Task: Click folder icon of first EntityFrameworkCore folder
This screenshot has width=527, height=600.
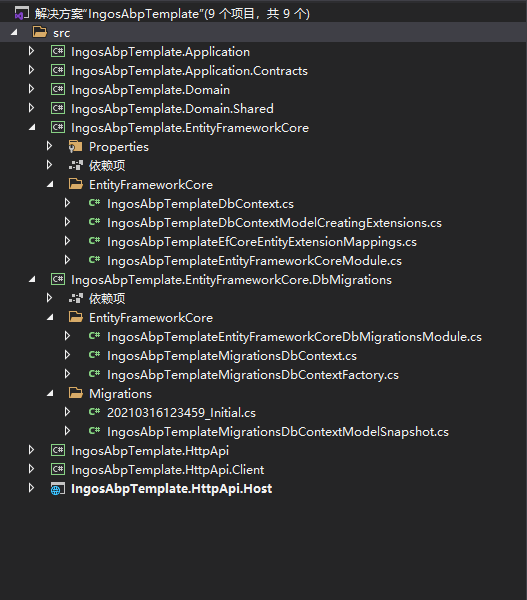Action: [x=76, y=184]
